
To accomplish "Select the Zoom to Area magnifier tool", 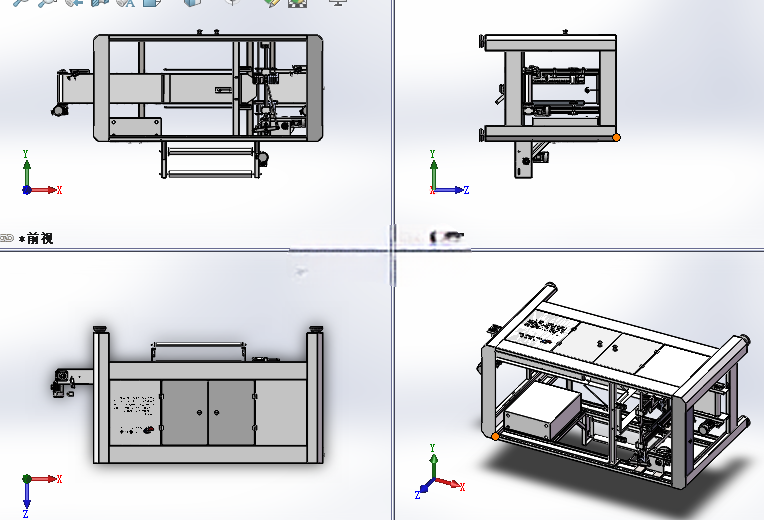I will (47, 2).
